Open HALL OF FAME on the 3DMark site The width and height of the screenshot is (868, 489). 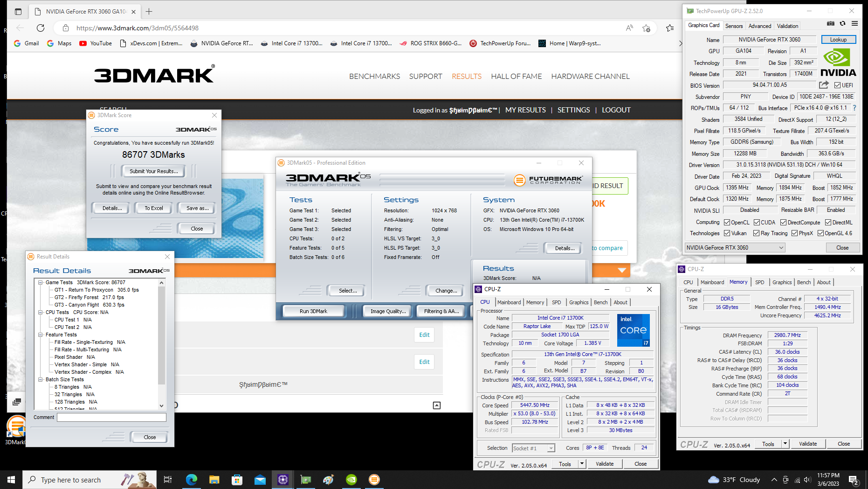point(516,77)
